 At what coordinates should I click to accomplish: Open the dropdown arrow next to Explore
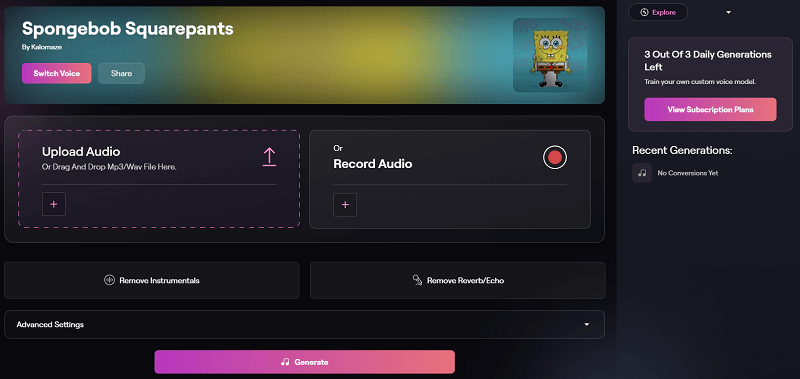(729, 12)
